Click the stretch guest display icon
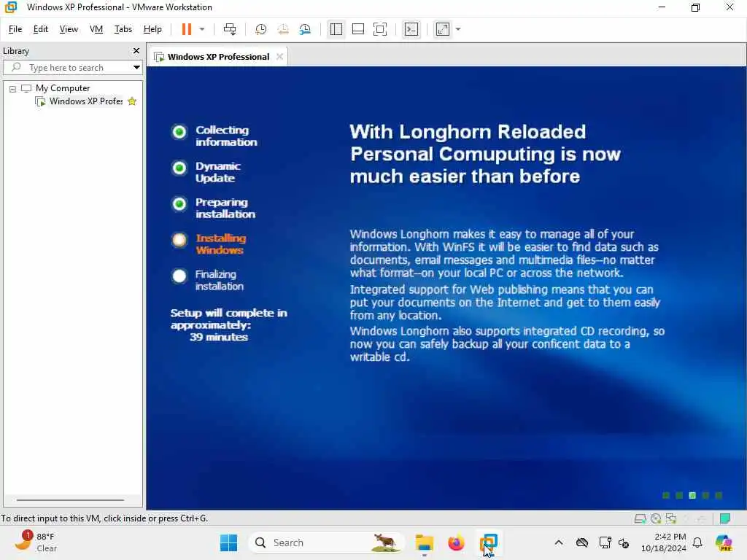 pos(443,29)
